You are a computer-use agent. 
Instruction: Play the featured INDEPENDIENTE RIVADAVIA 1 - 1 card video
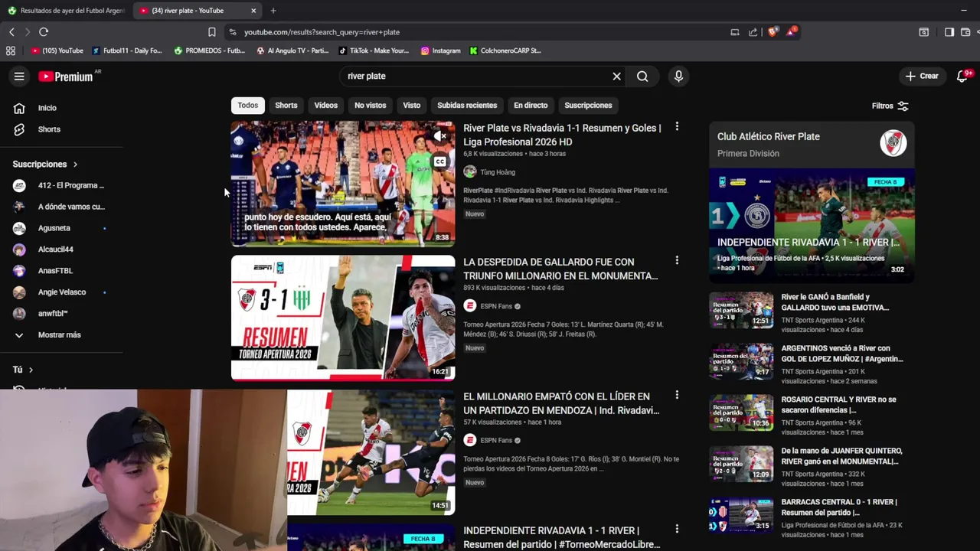tap(812, 226)
